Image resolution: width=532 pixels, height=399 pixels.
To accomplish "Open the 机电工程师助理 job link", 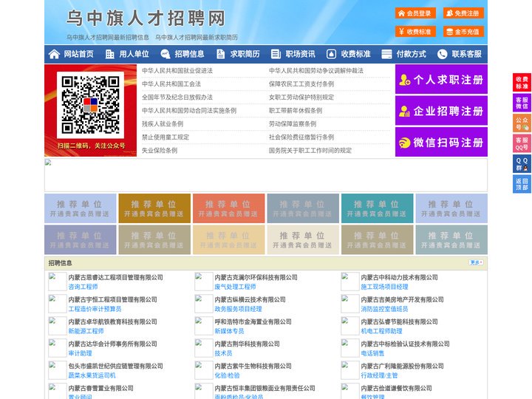I will point(381,331).
